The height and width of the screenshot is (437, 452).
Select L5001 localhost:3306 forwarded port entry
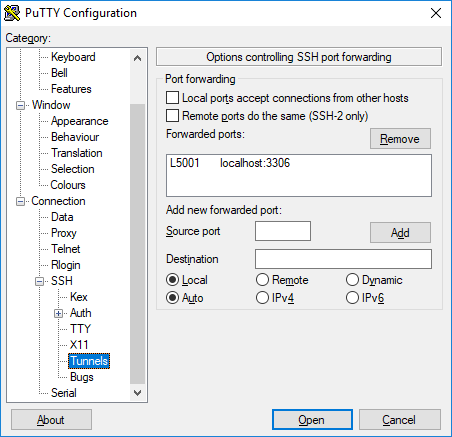(x=230, y=163)
